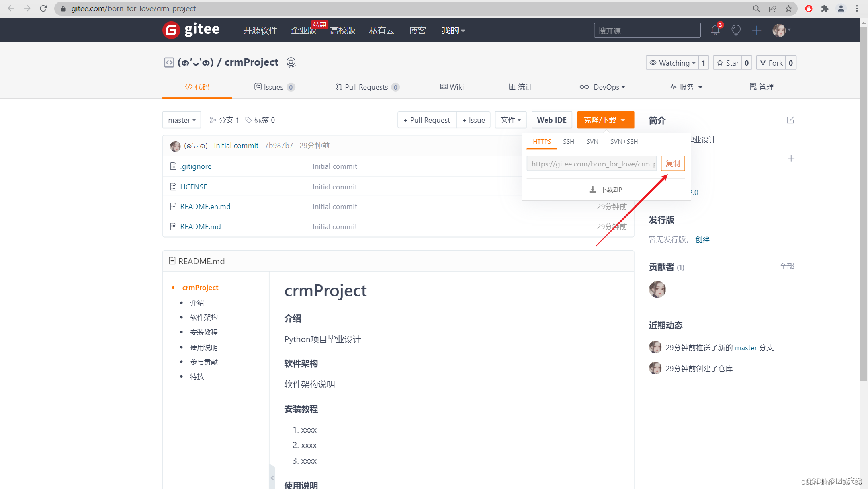Switch to the SSH clone tab

point(568,142)
